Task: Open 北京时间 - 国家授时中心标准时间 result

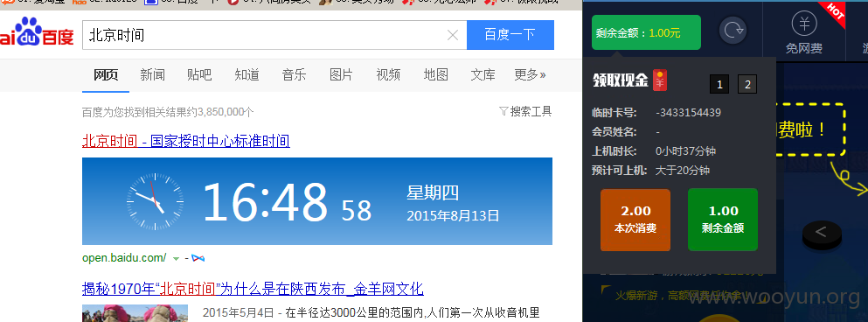Action: click(186, 141)
